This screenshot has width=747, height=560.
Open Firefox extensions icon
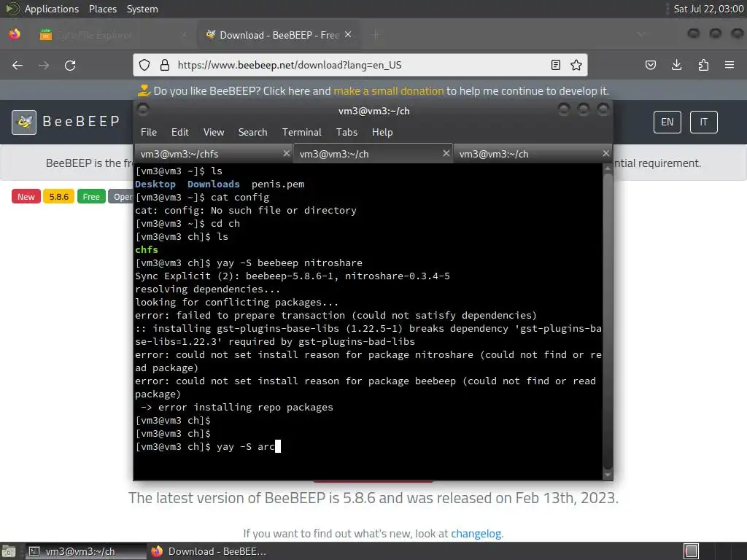[703, 65]
